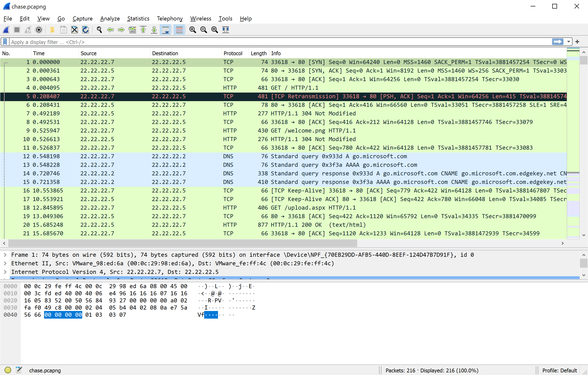Select packet 5 TCP Retransmission row
The width and height of the screenshot is (588, 375).
[283, 96]
